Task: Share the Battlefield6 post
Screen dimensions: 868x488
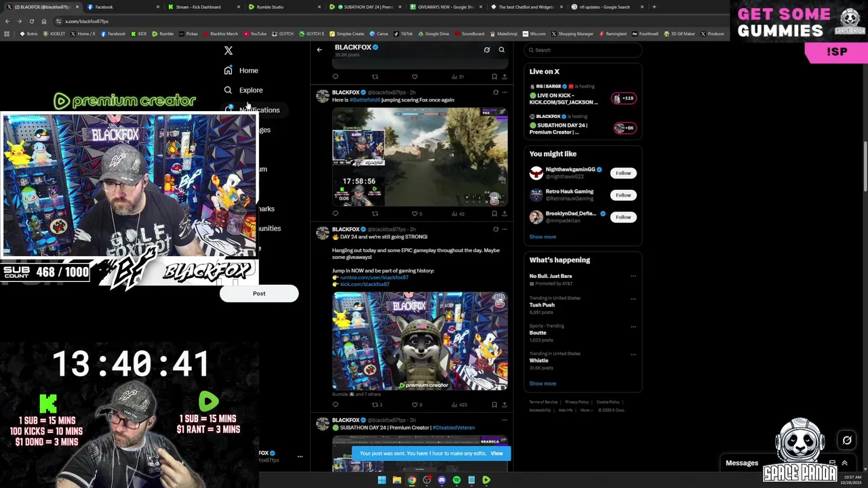Action: [x=504, y=213]
